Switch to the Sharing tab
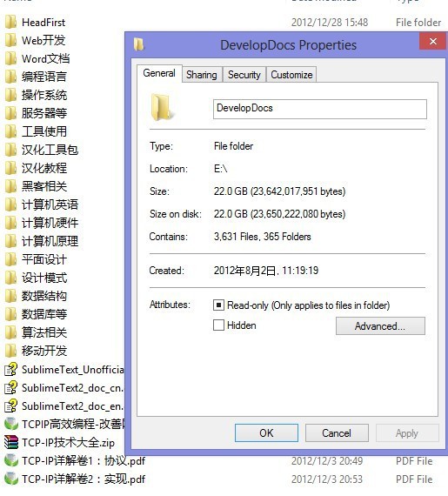The image size is (448, 496). click(x=202, y=75)
